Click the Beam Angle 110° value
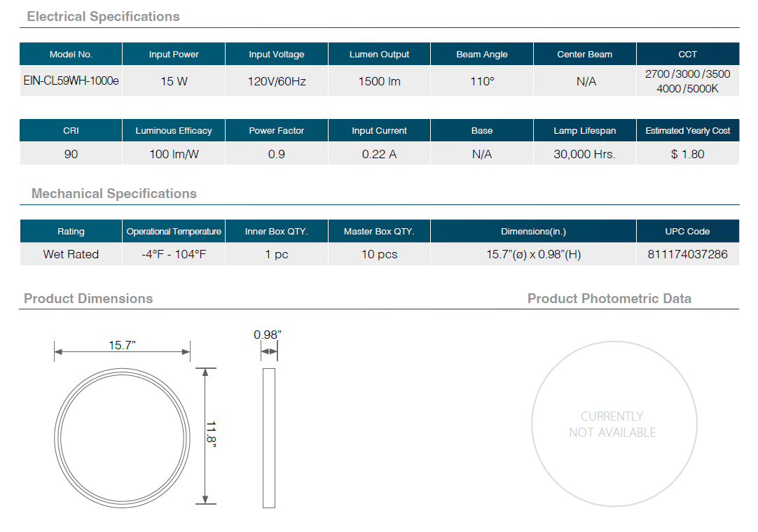The width and height of the screenshot is (758, 532). click(x=482, y=81)
